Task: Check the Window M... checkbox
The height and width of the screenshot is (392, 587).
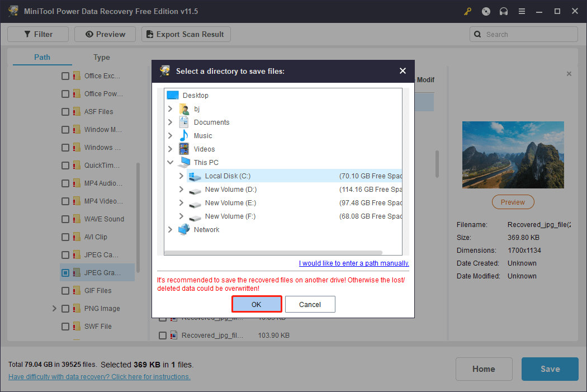Action: [65, 130]
